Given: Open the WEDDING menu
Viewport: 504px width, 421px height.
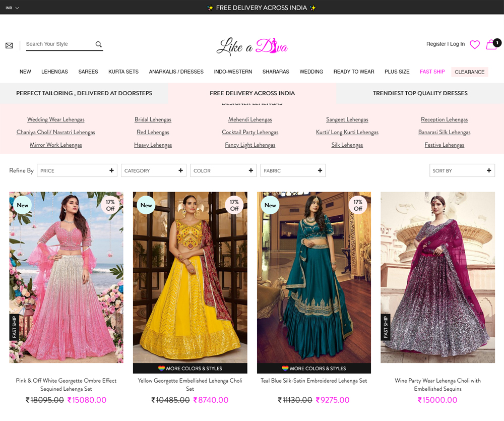Looking at the screenshot, I should (311, 72).
